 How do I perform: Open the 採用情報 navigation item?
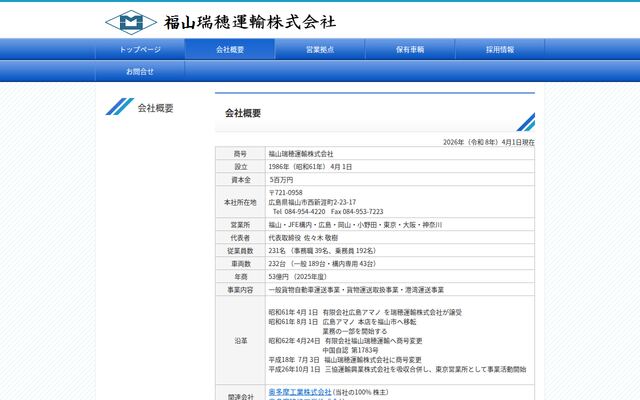(500, 49)
